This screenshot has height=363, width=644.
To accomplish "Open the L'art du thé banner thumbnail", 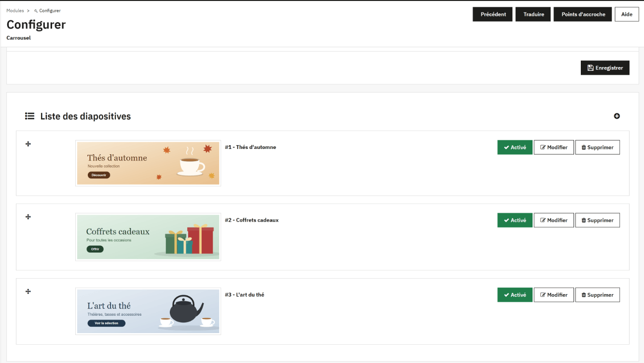I will 148,311.
